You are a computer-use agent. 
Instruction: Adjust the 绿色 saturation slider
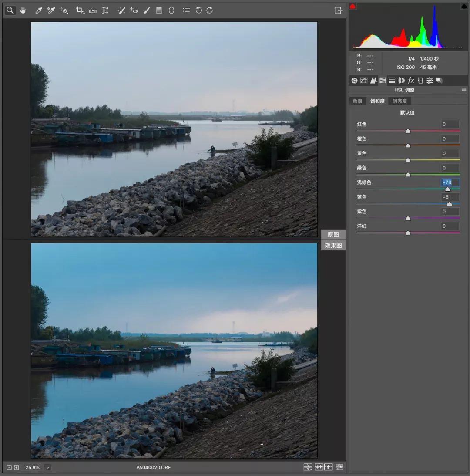click(x=408, y=175)
